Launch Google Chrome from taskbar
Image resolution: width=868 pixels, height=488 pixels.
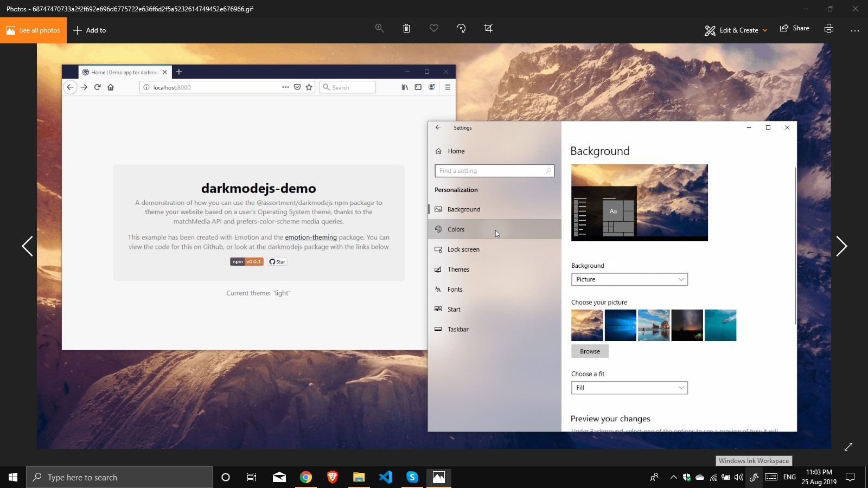306,477
